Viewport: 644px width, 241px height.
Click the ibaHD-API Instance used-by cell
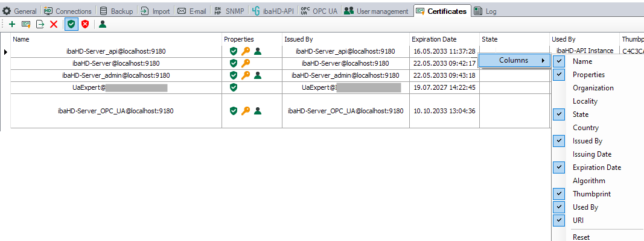click(x=584, y=51)
